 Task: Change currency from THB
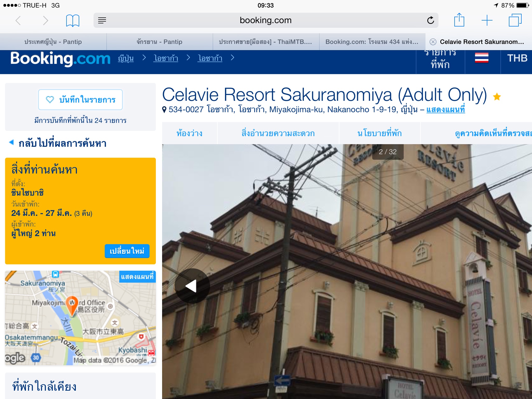point(517,58)
